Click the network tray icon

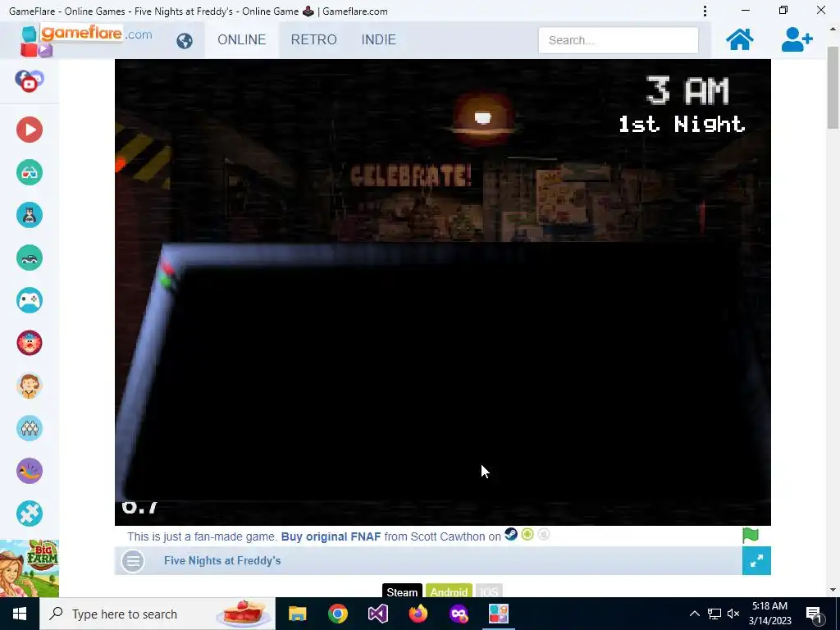pyautogui.click(x=714, y=614)
